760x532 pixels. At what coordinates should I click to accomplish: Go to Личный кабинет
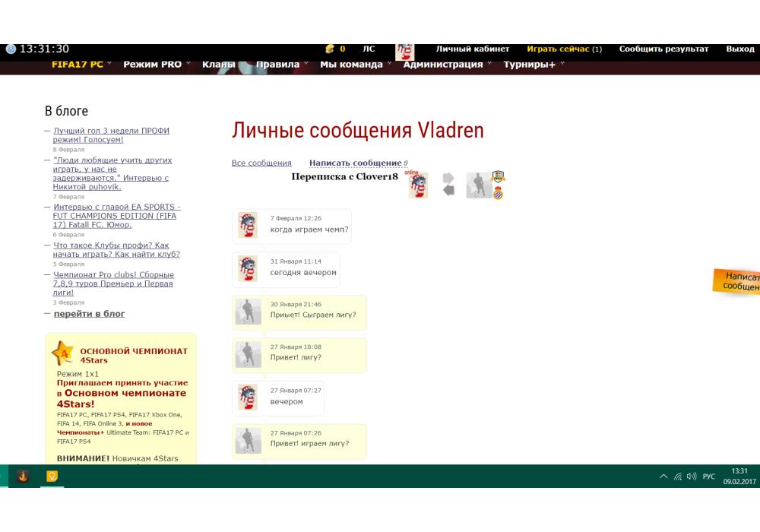(x=473, y=49)
